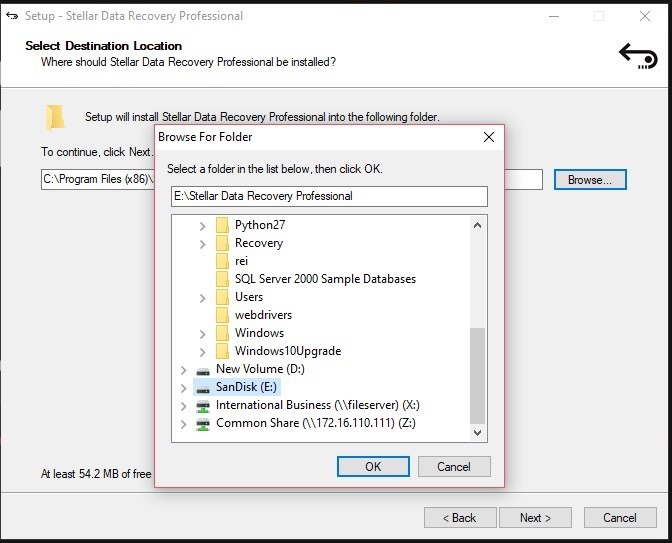Click the yellow folder icon beside the setup text

(55, 117)
